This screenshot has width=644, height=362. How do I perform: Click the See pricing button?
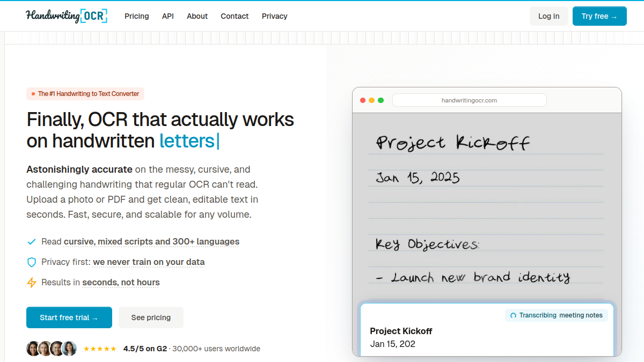[151, 317]
